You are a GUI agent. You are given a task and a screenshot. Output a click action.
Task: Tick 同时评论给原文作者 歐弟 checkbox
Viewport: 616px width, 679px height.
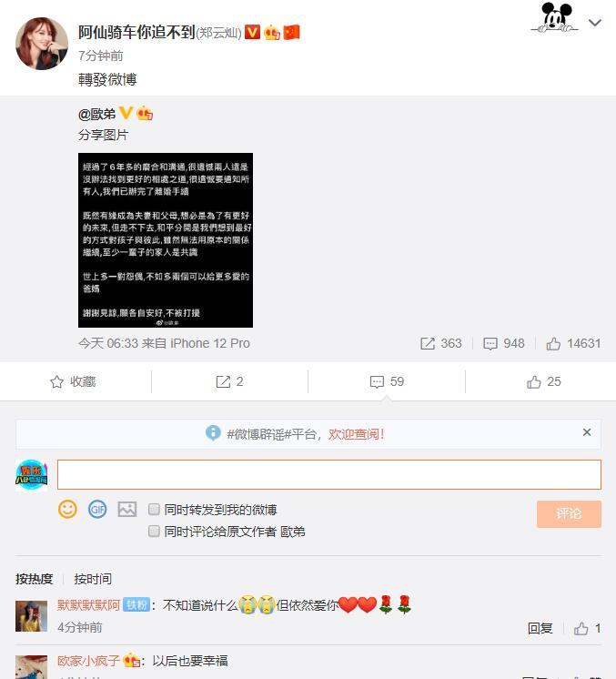point(154,531)
